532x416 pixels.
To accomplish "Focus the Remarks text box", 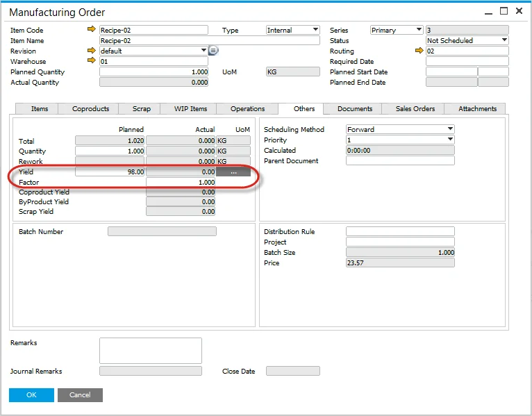I will 150,350.
